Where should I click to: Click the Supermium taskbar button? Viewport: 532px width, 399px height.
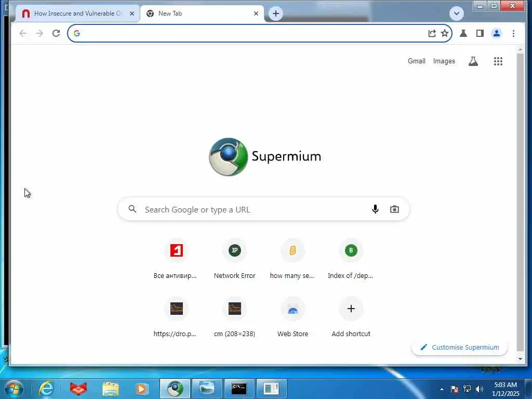click(x=175, y=389)
